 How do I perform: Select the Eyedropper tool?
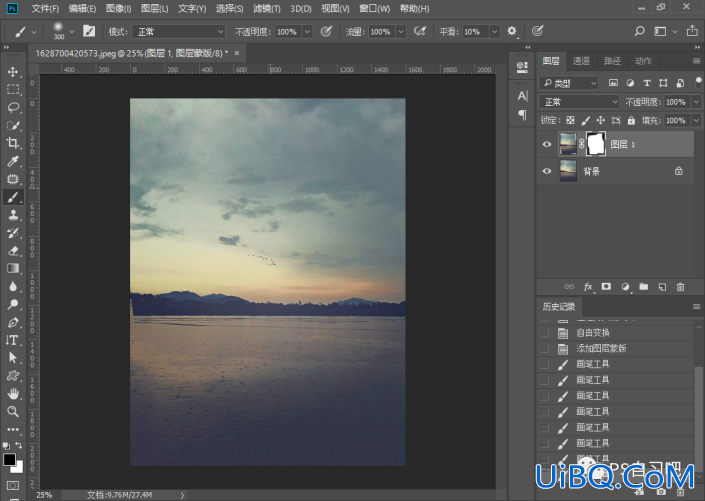pyautogui.click(x=13, y=161)
